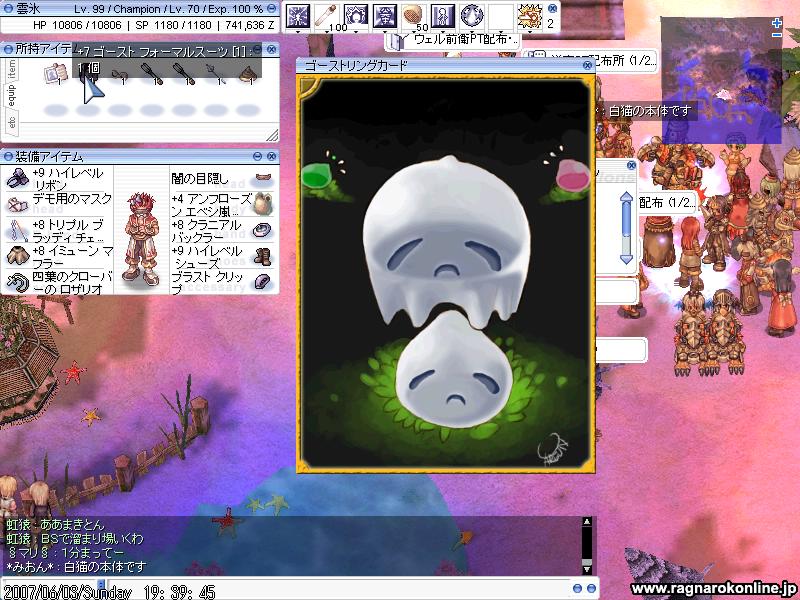Zoom out the minimap with the minus icon

[x=777, y=35]
